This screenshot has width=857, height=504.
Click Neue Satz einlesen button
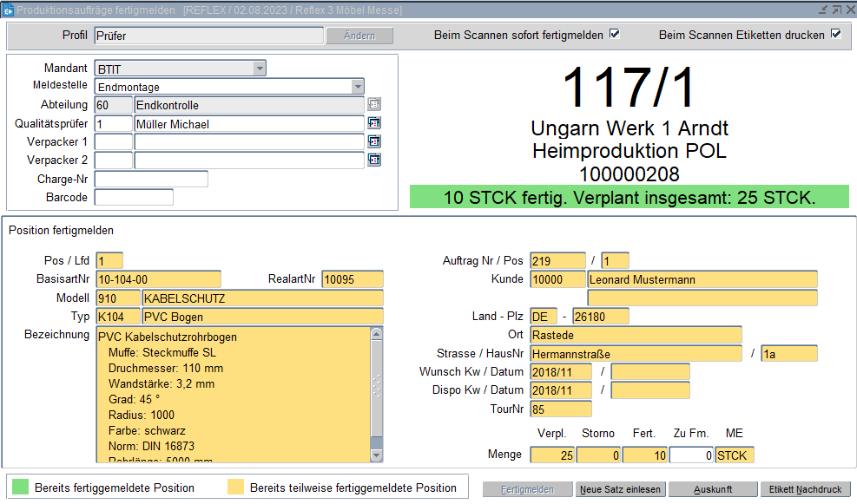(x=620, y=489)
